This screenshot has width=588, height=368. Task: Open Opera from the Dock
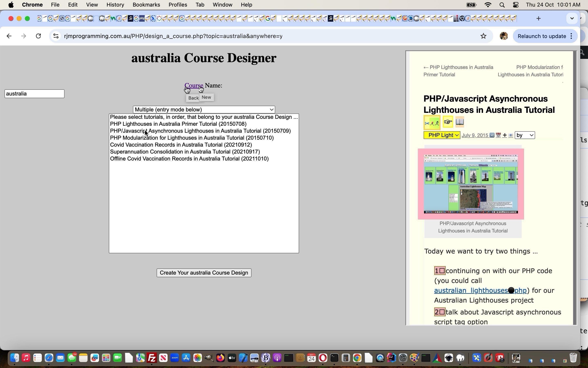point(323,358)
